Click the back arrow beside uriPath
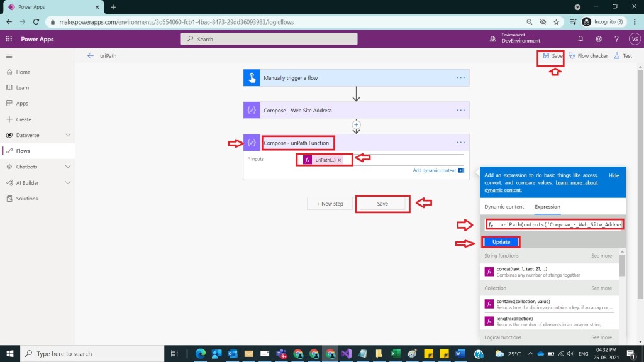Screen dimensions: 644x362 [91, 56]
